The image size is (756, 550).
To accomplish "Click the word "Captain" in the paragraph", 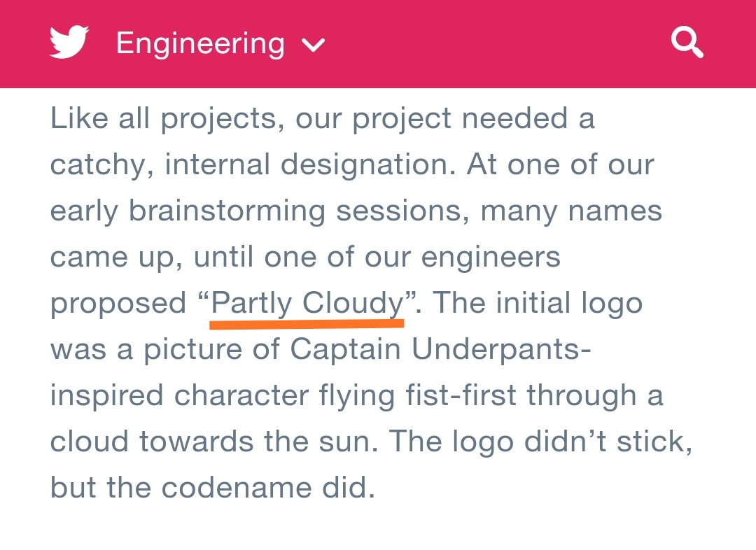I will [x=345, y=348].
